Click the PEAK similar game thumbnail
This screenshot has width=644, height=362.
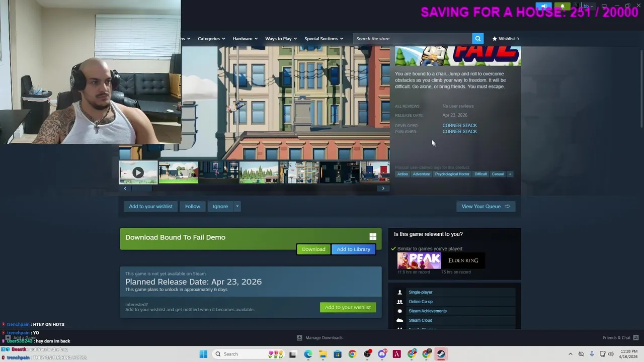point(419,260)
